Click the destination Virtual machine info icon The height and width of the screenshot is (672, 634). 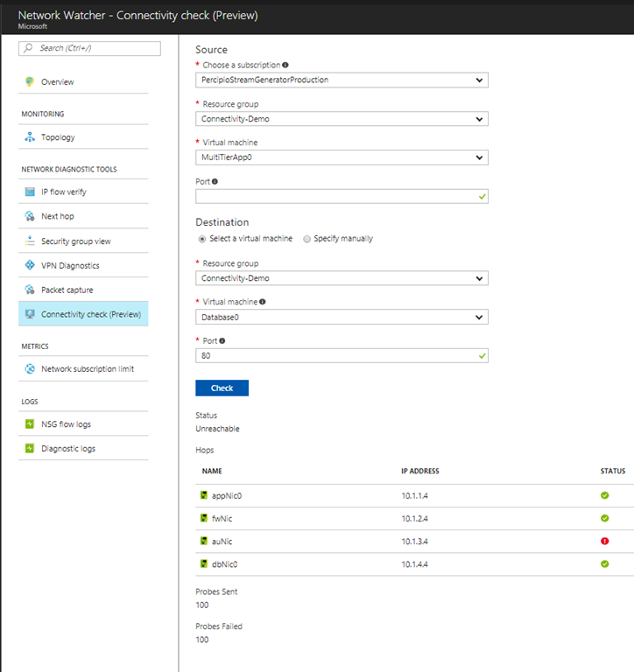coord(263,302)
